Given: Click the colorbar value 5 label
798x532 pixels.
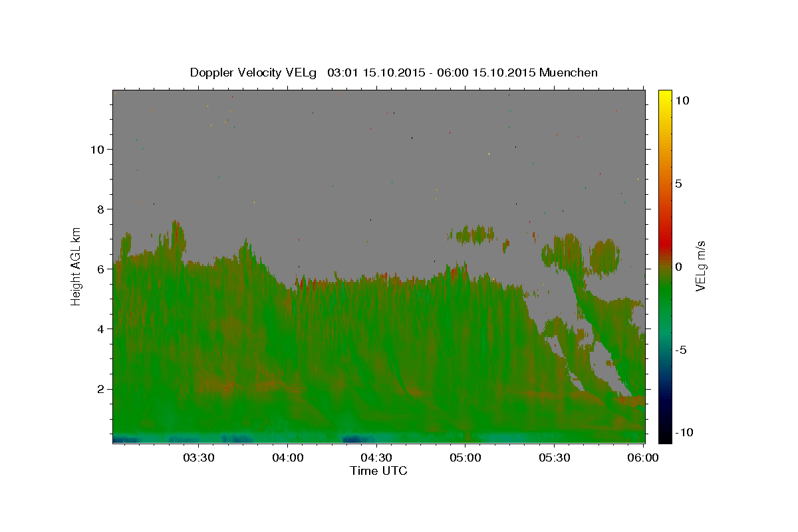Looking at the screenshot, I should [678, 184].
